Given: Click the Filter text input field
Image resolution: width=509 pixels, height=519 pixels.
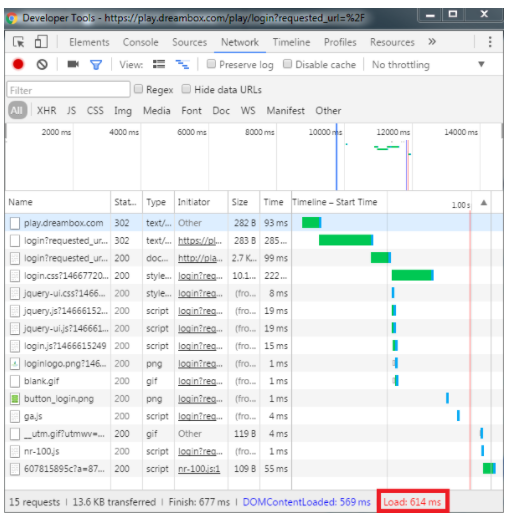Looking at the screenshot, I should tap(68, 90).
